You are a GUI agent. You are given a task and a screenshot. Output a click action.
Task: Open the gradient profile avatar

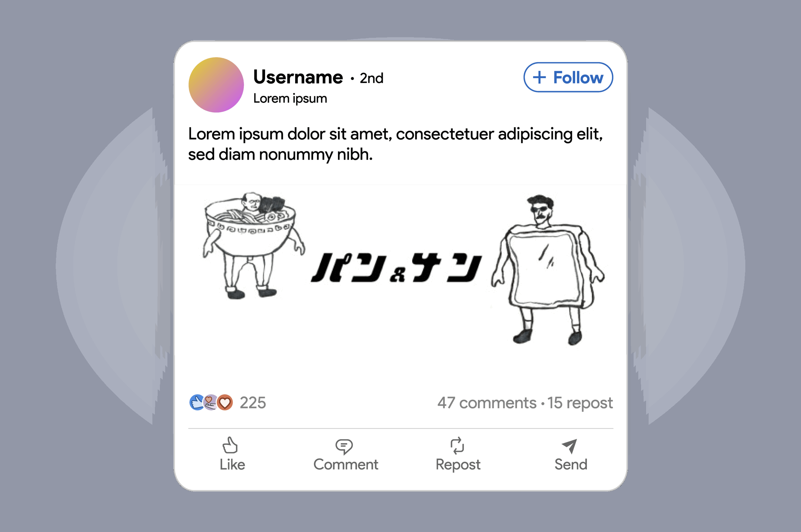[x=216, y=85]
